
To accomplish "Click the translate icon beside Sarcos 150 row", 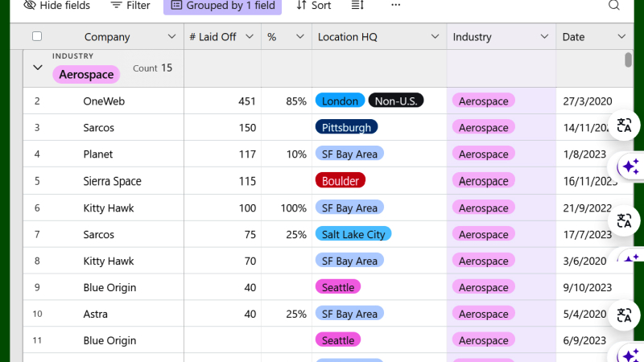I will tap(624, 125).
